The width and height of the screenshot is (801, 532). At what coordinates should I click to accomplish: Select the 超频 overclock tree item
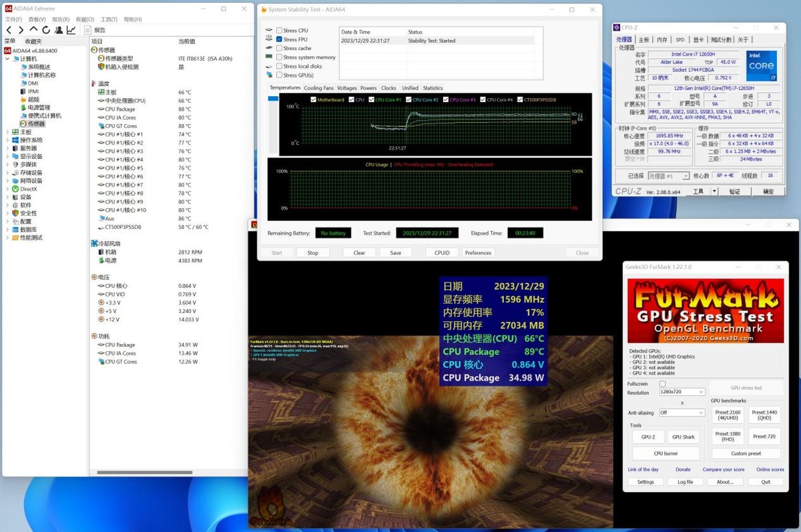pos(33,99)
